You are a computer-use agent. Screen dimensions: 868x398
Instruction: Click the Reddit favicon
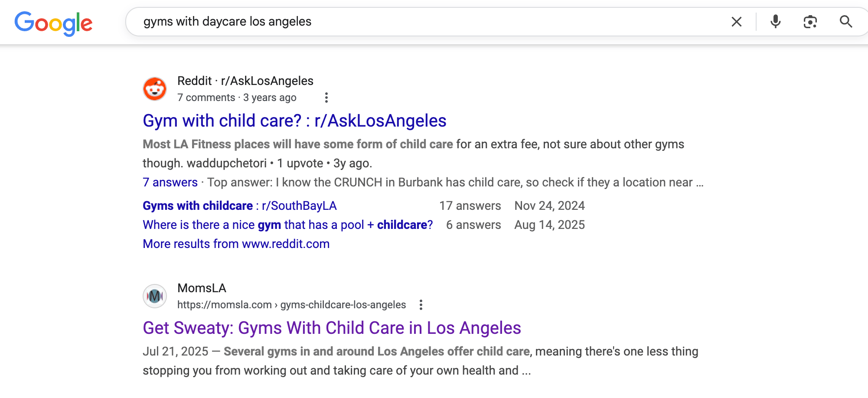pyautogui.click(x=155, y=89)
